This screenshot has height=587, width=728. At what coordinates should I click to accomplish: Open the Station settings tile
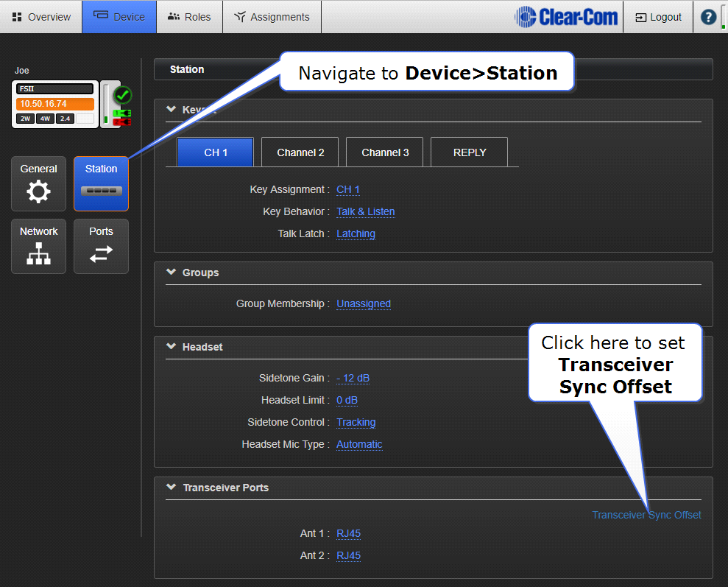tap(102, 184)
